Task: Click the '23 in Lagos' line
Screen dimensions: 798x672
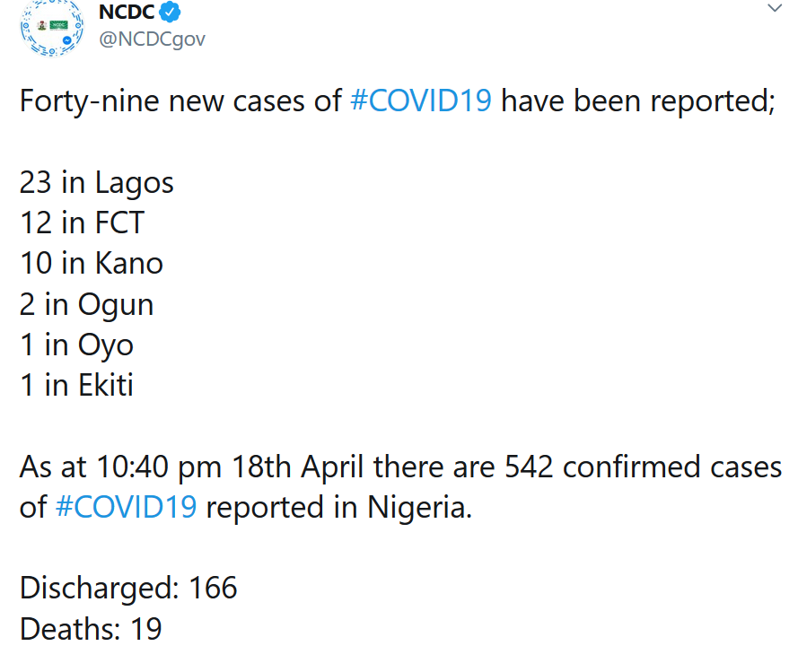Action: 97,183
